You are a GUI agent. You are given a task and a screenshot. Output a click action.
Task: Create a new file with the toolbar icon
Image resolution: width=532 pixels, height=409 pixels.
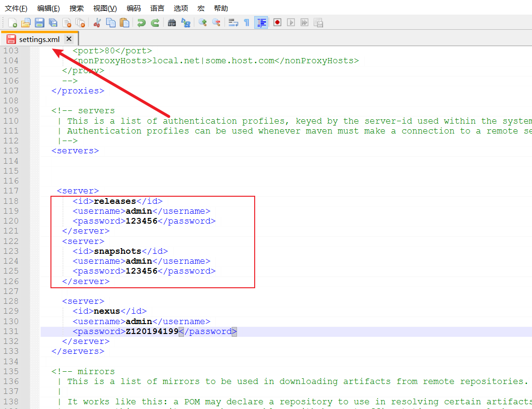pyautogui.click(x=13, y=23)
